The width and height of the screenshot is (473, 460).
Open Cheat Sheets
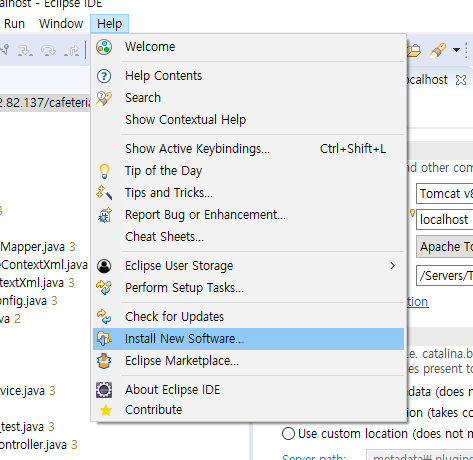pyautogui.click(x=248, y=237)
